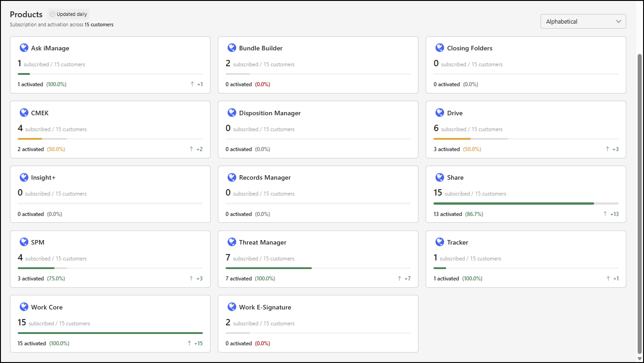
Task: Click the Tracker product title
Action: [457, 242]
